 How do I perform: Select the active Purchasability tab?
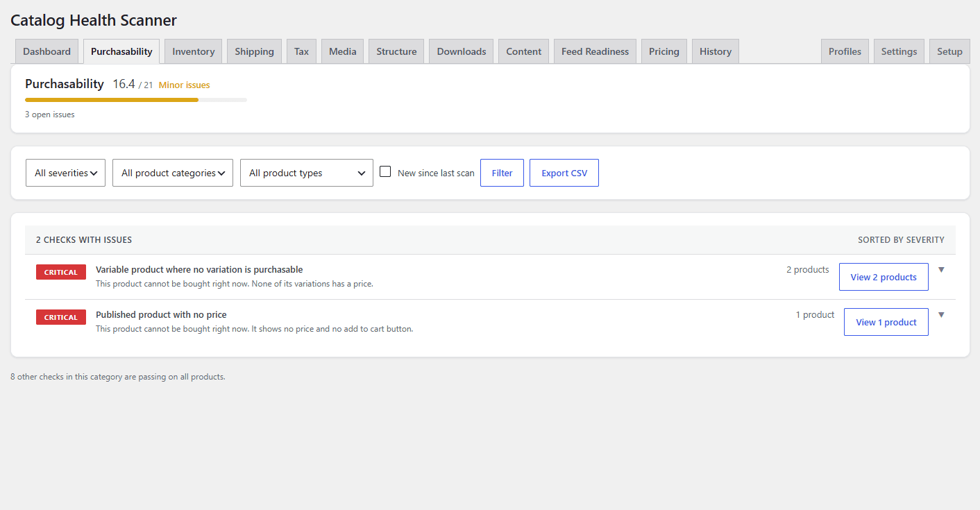[121, 51]
